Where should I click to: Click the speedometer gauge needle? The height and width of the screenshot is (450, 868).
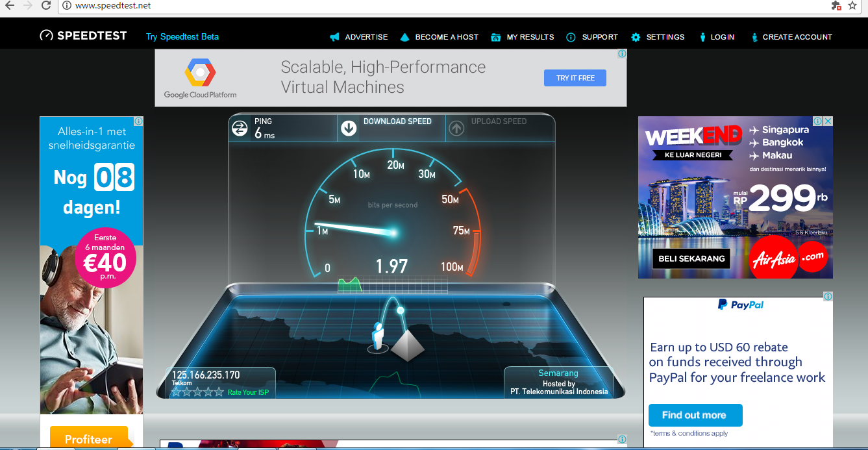(x=356, y=230)
